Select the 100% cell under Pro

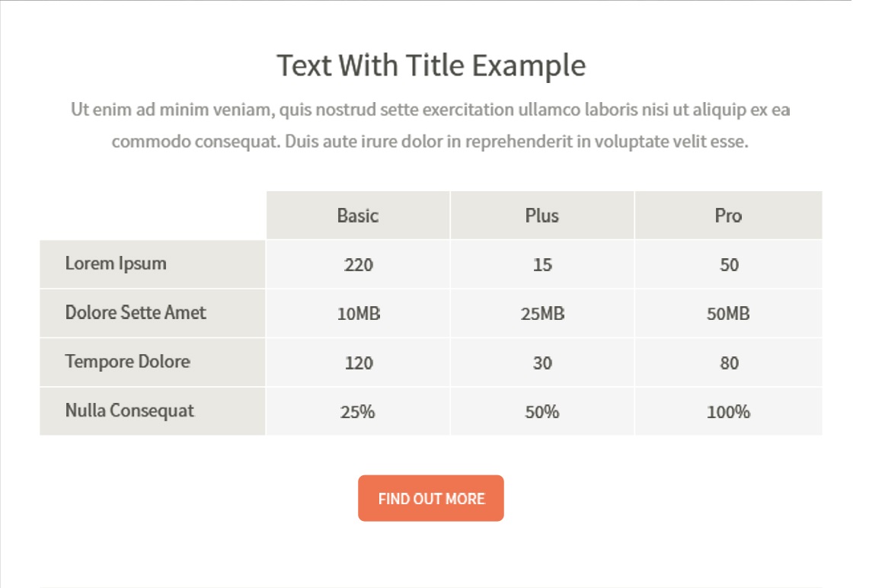(x=728, y=412)
